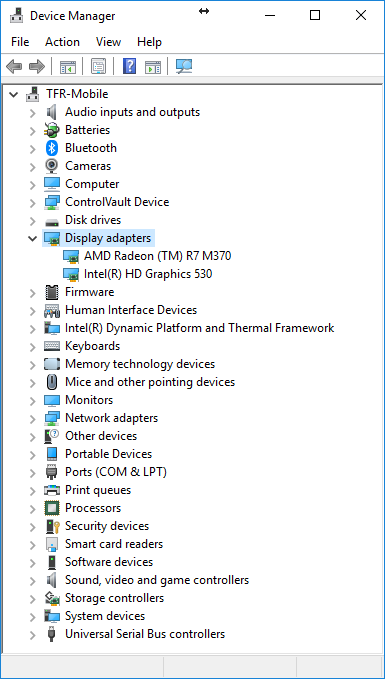Click the Cameras webcam icon

tap(52, 166)
